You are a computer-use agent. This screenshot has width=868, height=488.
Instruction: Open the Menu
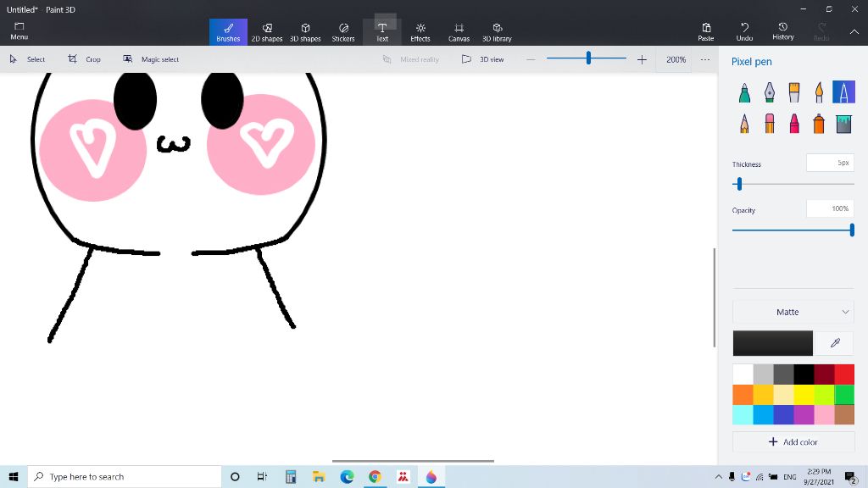click(19, 31)
